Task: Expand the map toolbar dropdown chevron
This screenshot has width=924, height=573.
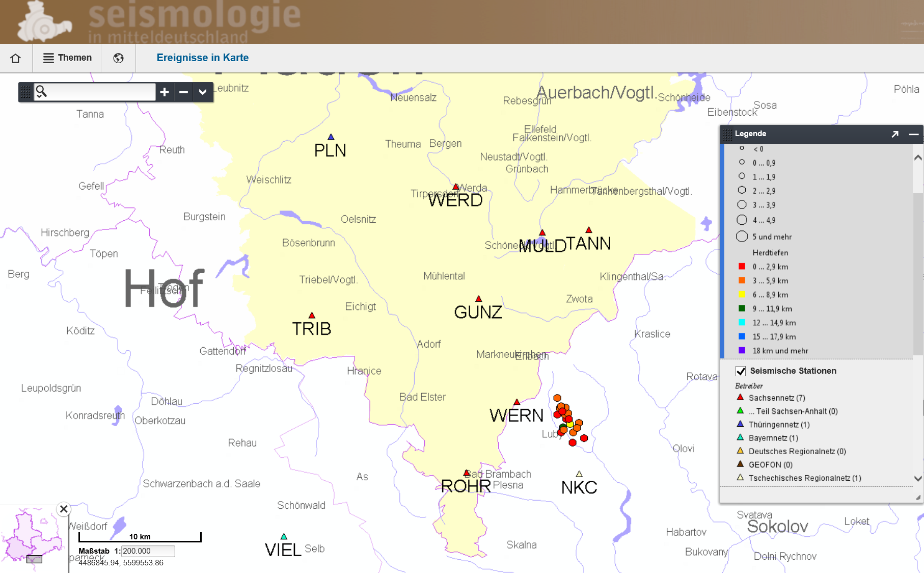Action: 203,92
